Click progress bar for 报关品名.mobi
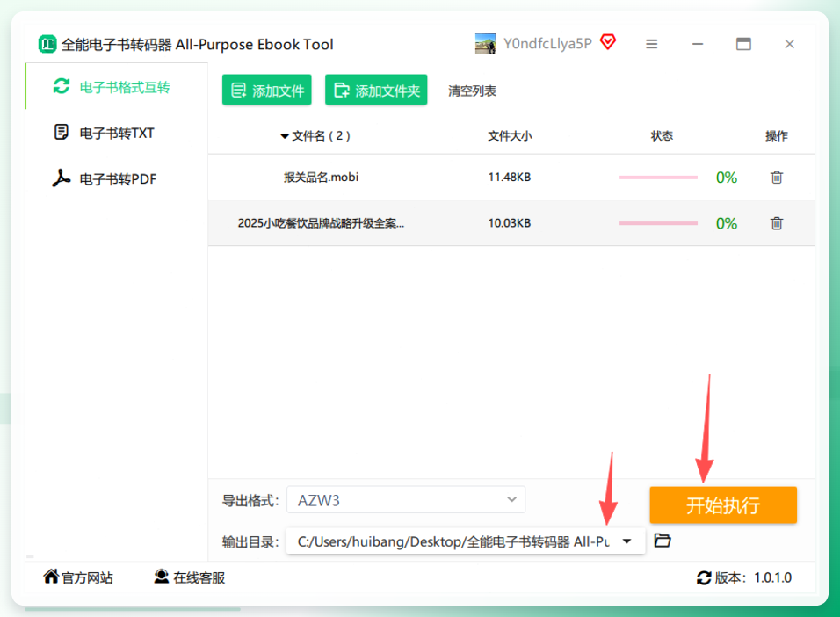The width and height of the screenshot is (840, 617). click(658, 178)
